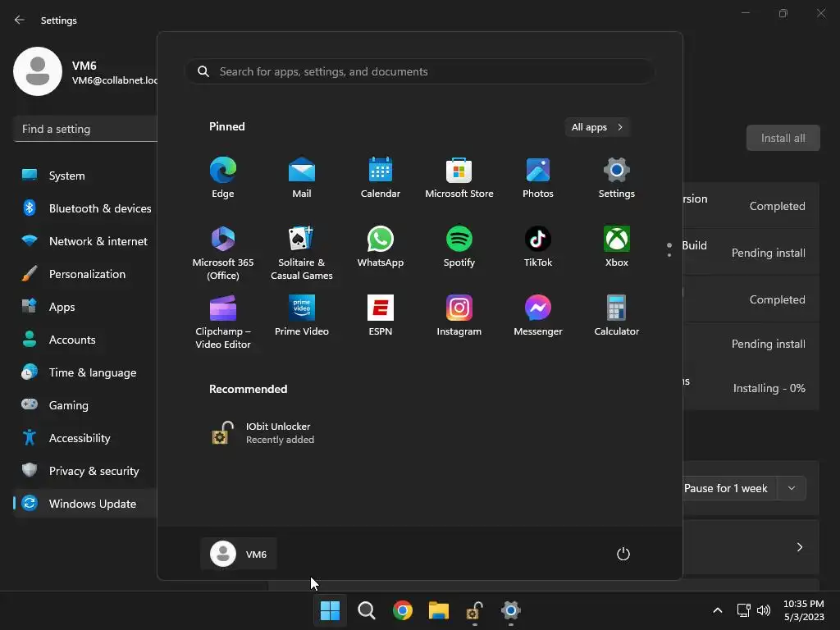Switch to Settings window via taskbar
Screen dimensions: 840x630
[x=510, y=610]
